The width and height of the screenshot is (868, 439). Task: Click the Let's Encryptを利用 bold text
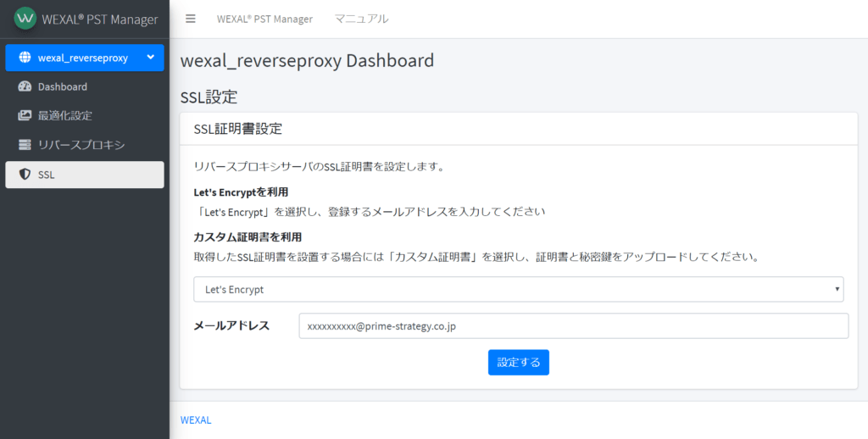[x=241, y=192]
